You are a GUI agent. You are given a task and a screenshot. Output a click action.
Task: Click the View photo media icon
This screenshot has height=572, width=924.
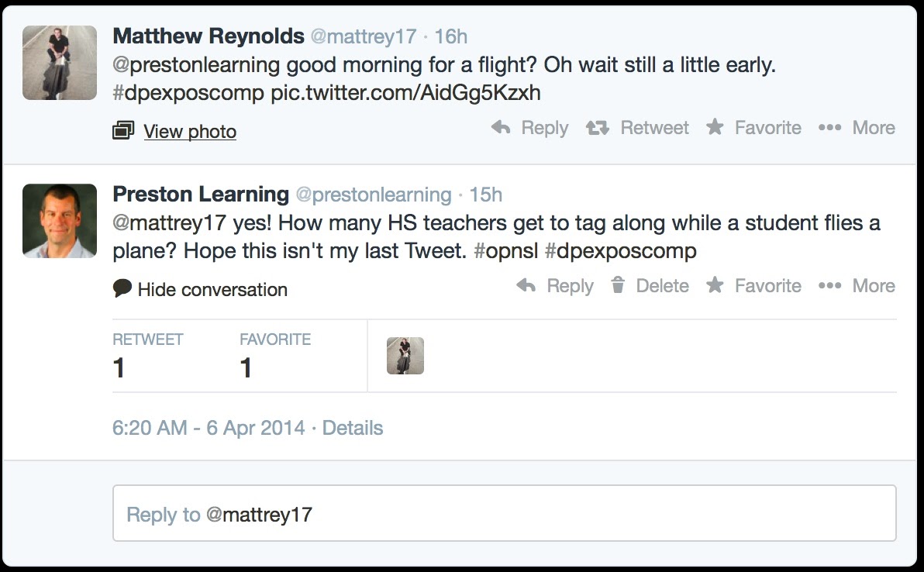tap(122, 131)
